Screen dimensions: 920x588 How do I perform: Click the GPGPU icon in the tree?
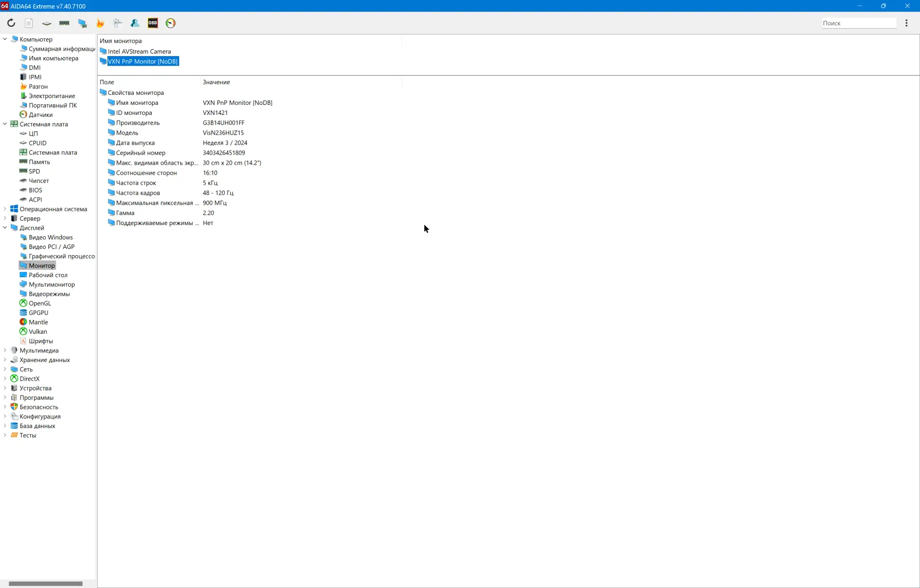point(23,313)
